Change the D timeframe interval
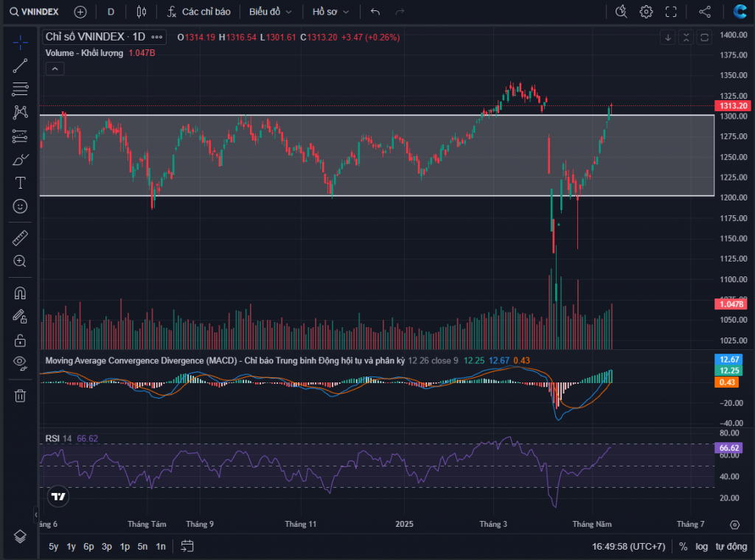 tap(111, 12)
